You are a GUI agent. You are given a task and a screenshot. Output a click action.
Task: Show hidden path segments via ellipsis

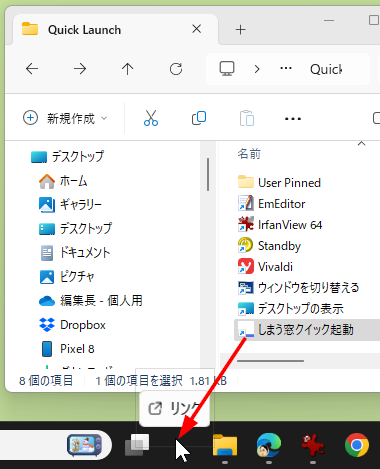(x=286, y=68)
